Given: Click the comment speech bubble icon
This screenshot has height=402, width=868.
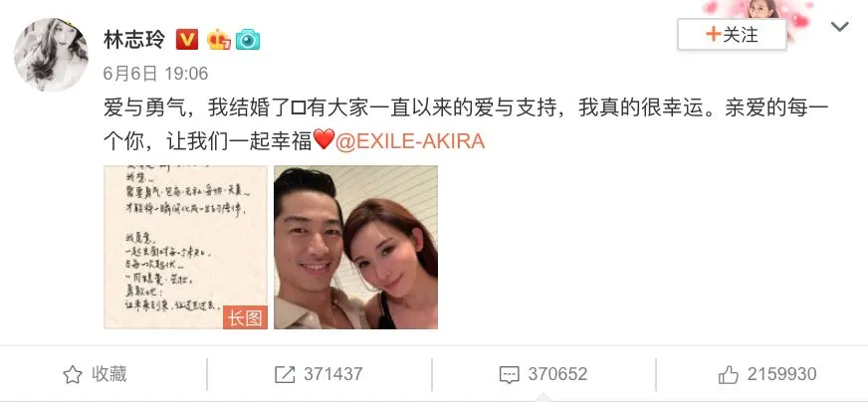Looking at the screenshot, I should pyautogui.click(x=510, y=375).
